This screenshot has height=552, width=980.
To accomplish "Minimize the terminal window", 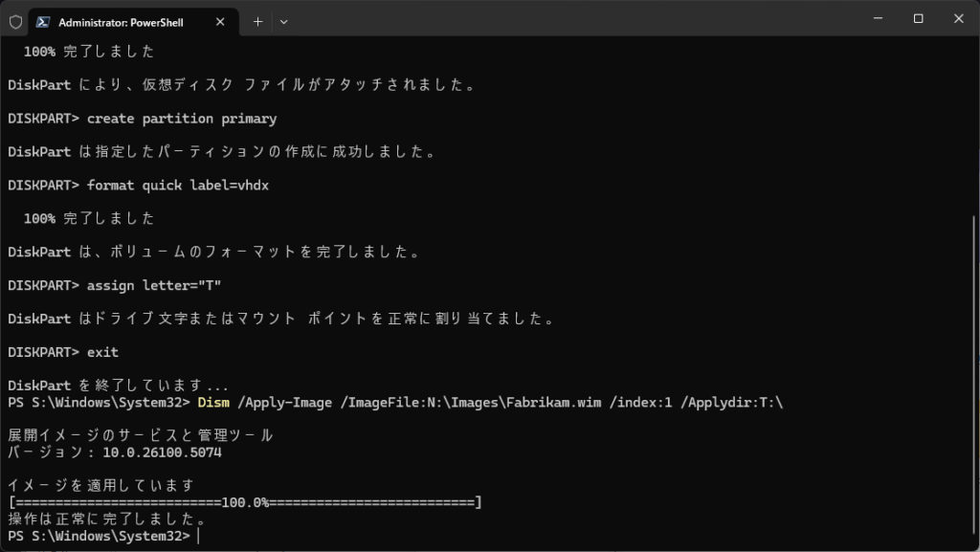I will [875, 19].
